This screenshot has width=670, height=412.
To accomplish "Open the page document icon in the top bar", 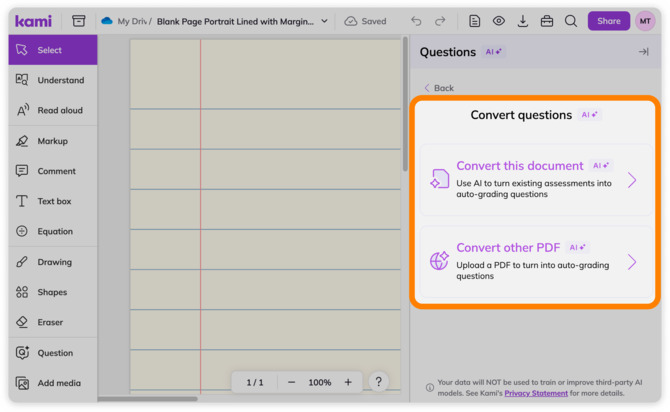I will click(474, 21).
